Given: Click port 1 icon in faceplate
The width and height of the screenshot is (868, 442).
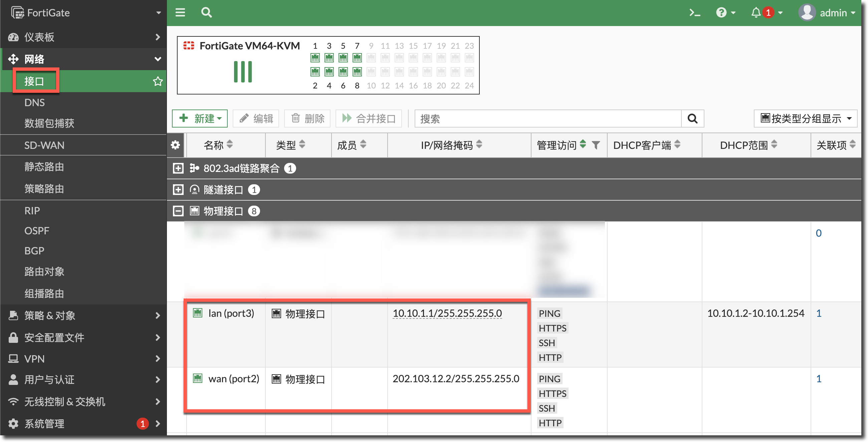Looking at the screenshot, I should pyautogui.click(x=315, y=58).
